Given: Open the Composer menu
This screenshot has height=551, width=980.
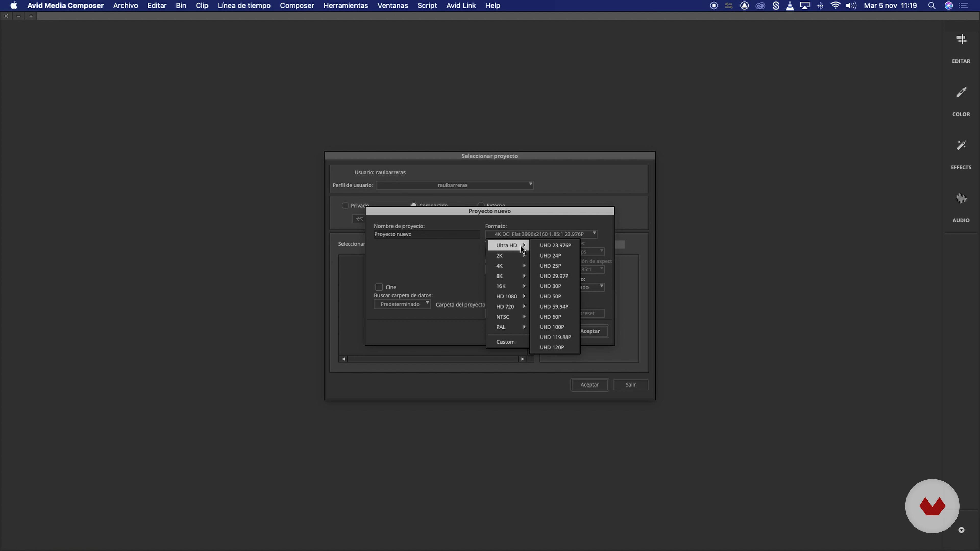Looking at the screenshot, I should (x=297, y=6).
